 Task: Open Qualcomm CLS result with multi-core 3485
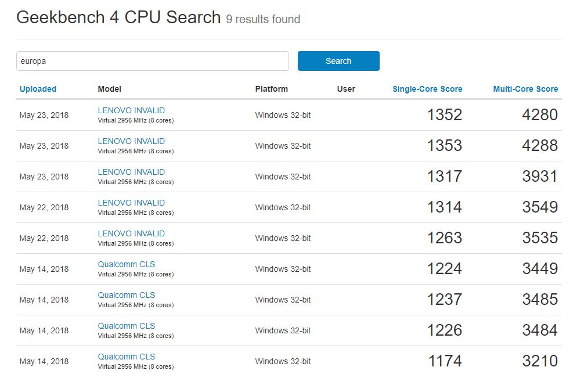coord(127,295)
